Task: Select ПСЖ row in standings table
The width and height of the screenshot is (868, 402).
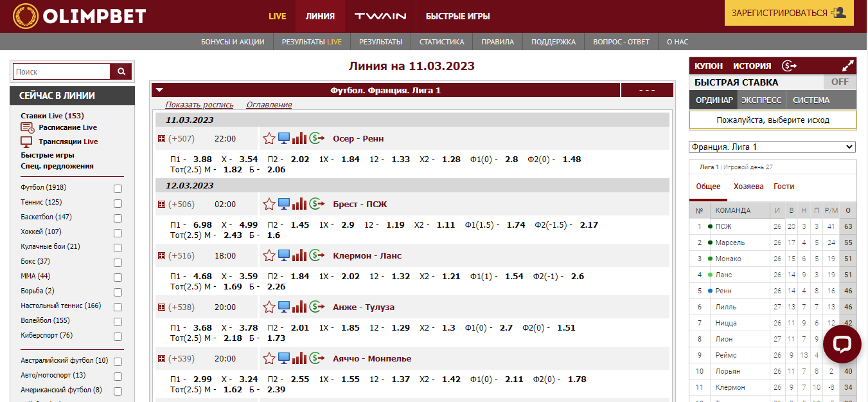Action: click(x=773, y=226)
